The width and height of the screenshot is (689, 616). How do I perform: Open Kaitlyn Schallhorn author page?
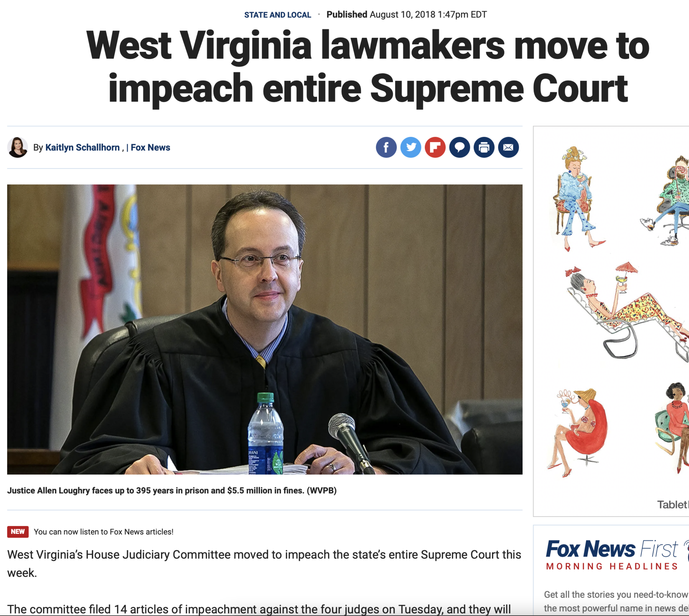[x=82, y=147]
